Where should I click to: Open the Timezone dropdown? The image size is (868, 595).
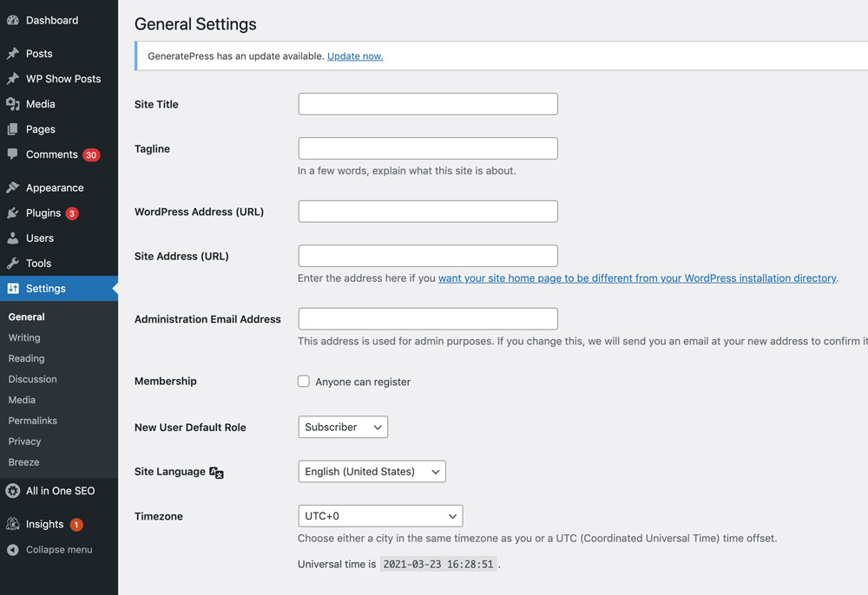point(380,516)
